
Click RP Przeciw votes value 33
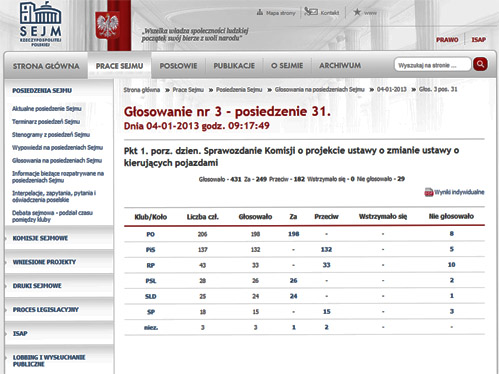coord(327,265)
